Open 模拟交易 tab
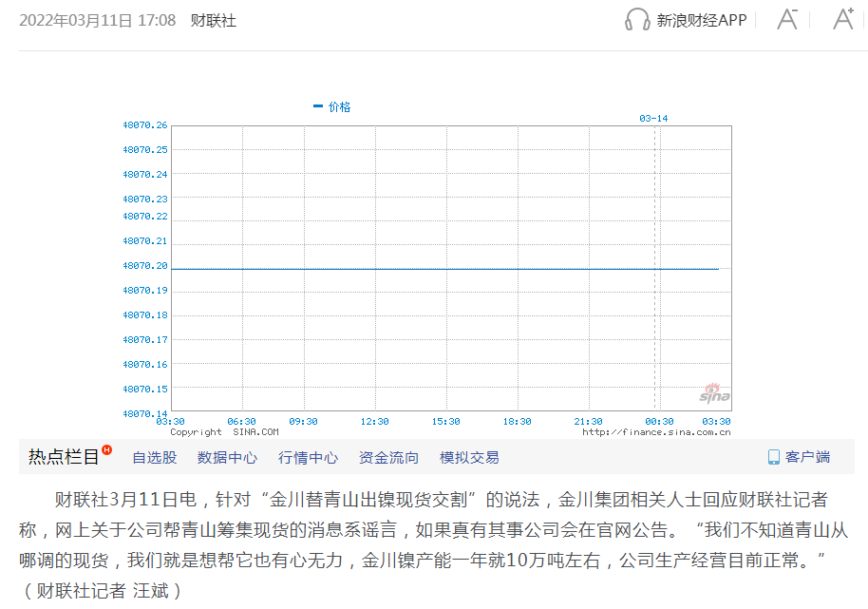 click(x=469, y=458)
